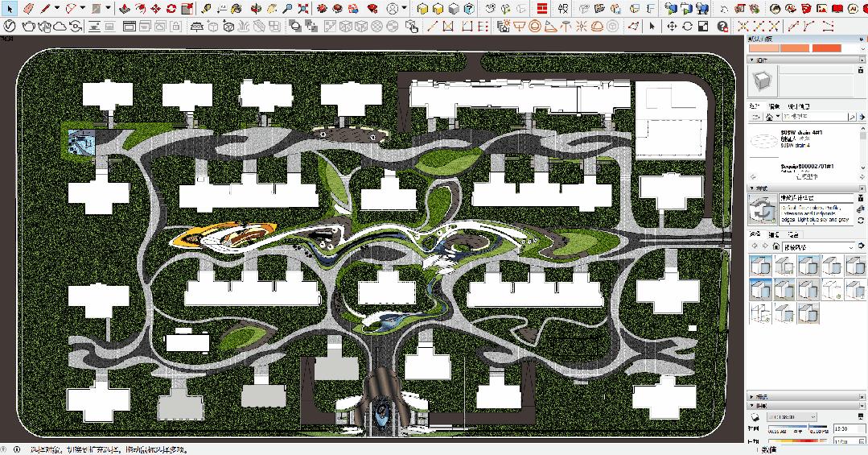Add a V-Ray spot light
The height and width of the screenshot is (455, 868).
point(550,26)
